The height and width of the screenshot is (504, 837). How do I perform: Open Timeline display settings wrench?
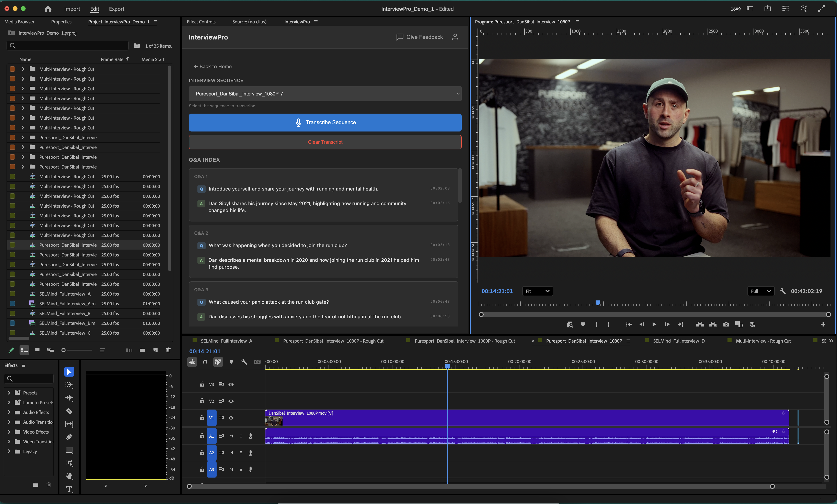244,362
